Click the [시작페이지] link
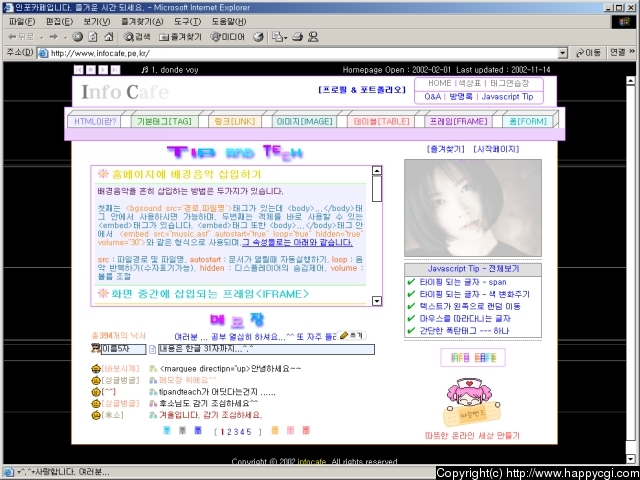The width and height of the screenshot is (640, 480). pos(496,149)
